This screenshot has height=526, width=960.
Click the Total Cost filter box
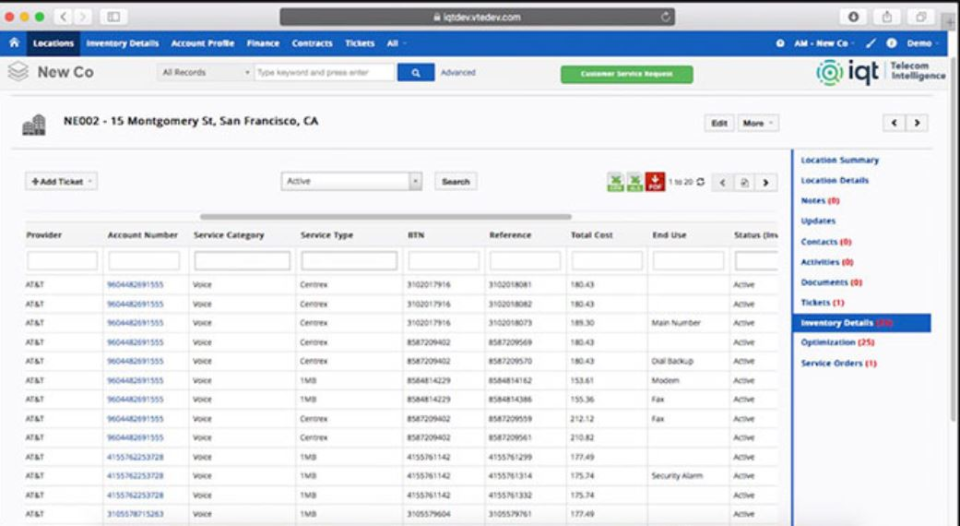(607, 261)
